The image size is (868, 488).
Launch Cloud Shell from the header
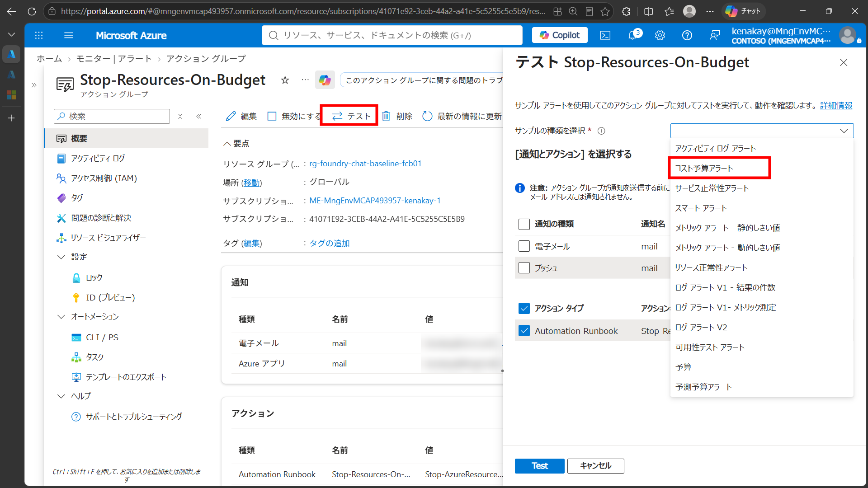605,35
